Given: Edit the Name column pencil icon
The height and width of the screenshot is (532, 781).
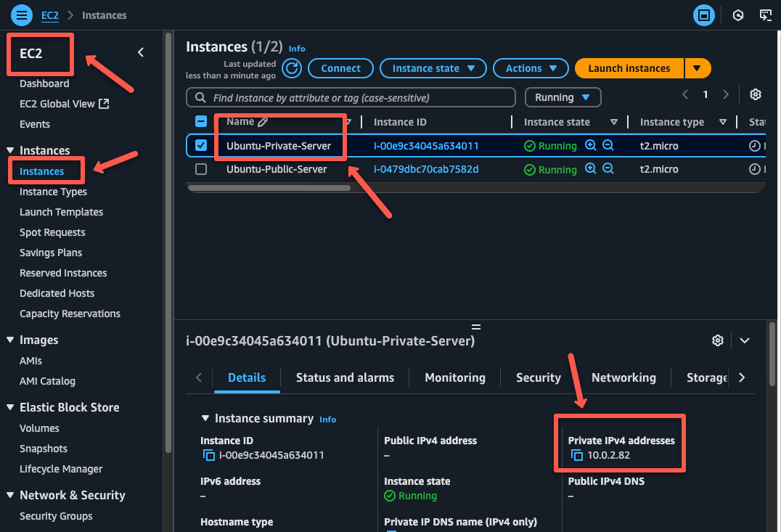Looking at the screenshot, I should [x=263, y=121].
